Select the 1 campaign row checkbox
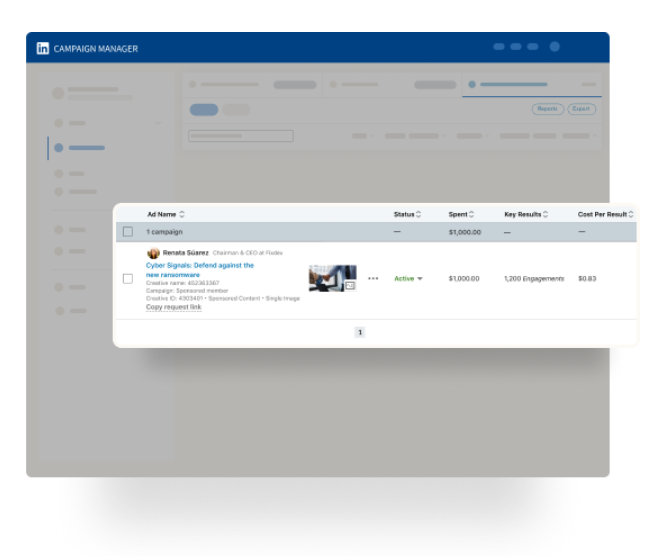Image resolution: width=659 pixels, height=556 pixels. point(127,232)
